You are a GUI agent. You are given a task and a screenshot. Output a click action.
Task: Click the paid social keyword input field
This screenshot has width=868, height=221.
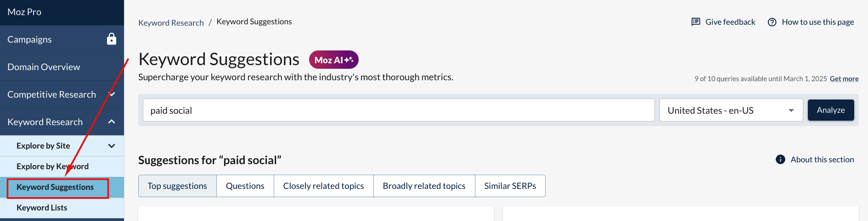coord(398,110)
